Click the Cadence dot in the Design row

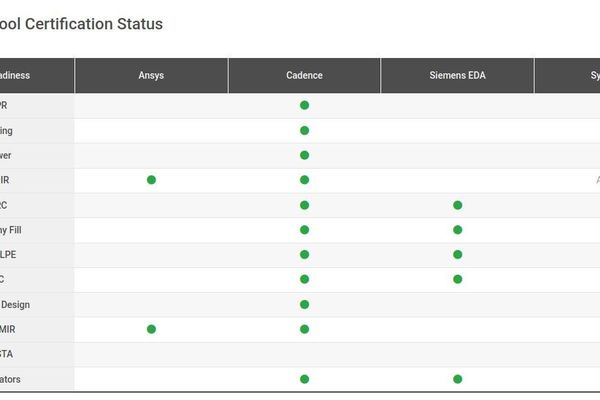(x=304, y=304)
